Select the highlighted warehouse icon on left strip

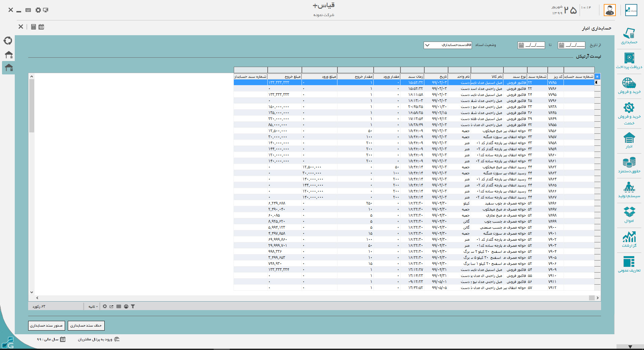(9, 67)
